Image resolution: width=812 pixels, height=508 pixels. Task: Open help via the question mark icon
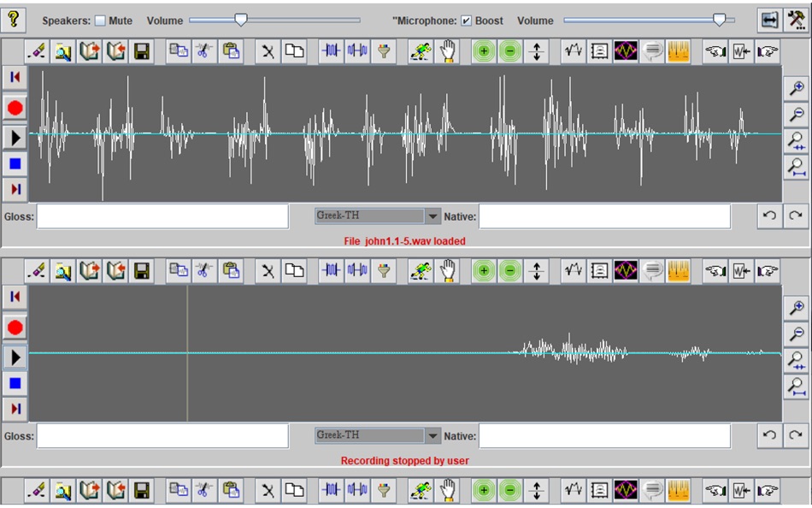click(x=14, y=20)
